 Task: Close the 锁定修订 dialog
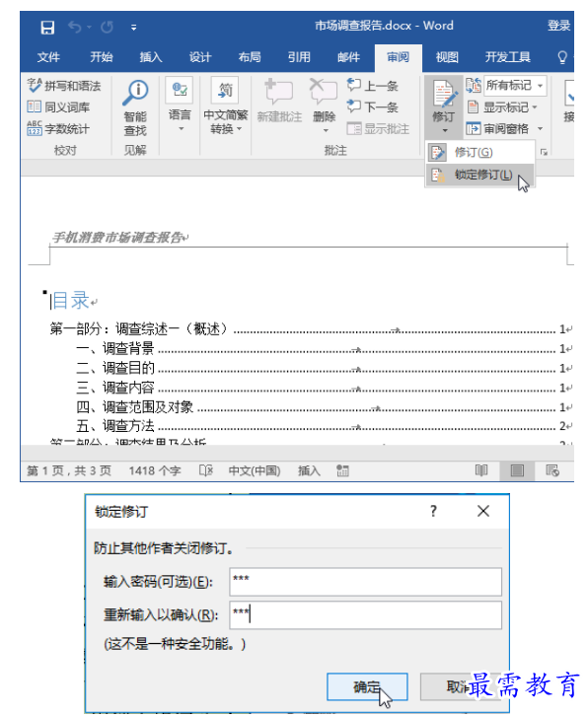[x=483, y=511]
